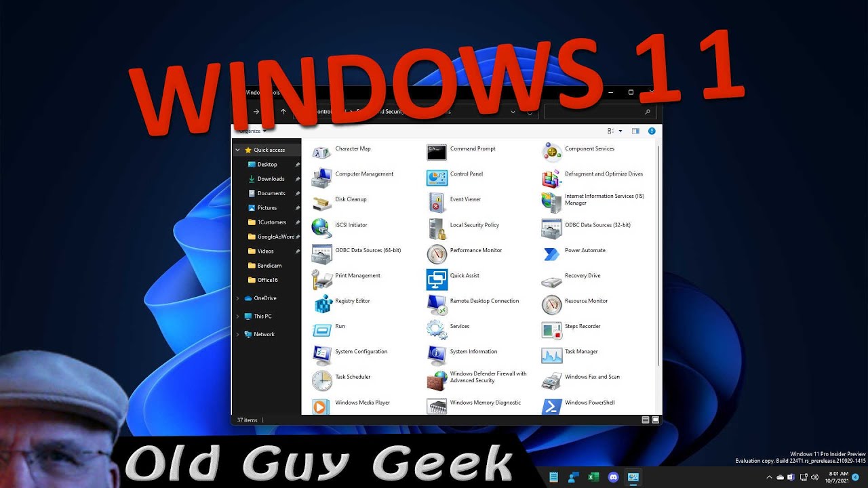Toggle the preview pane button
Image resolution: width=868 pixels, height=488 pixels.
click(x=635, y=131)
